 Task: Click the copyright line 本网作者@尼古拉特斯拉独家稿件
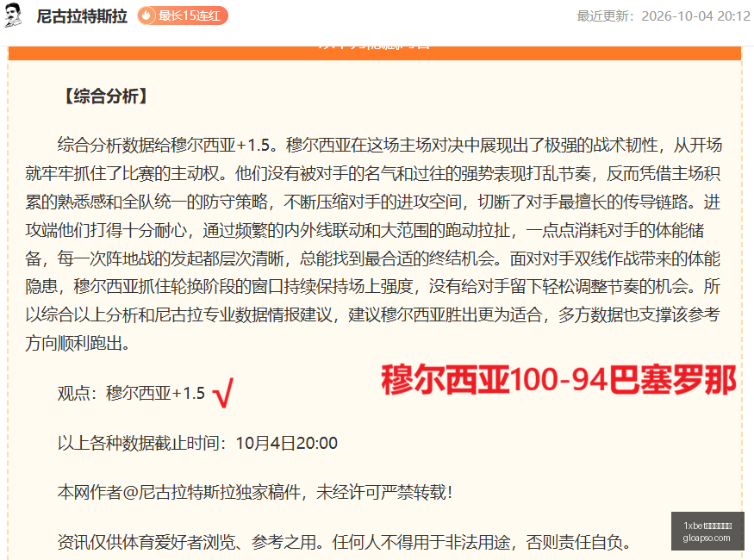255,492
